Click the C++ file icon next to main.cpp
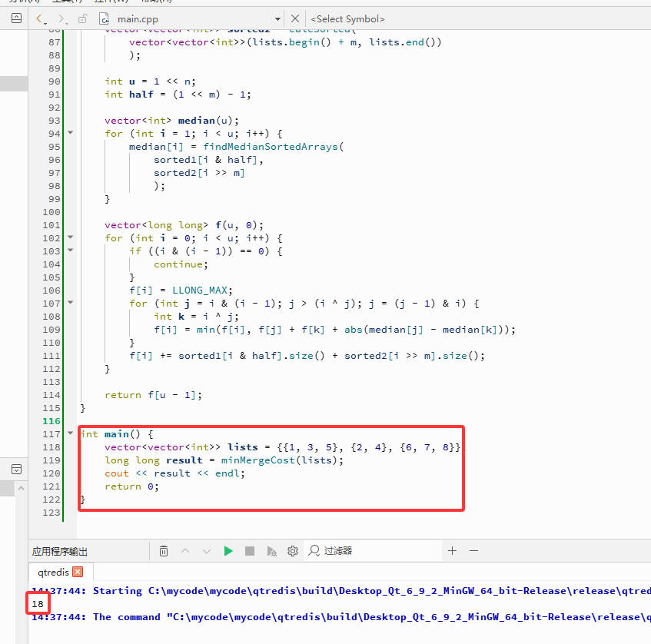651x644 pixels. (x=104, y=18)
